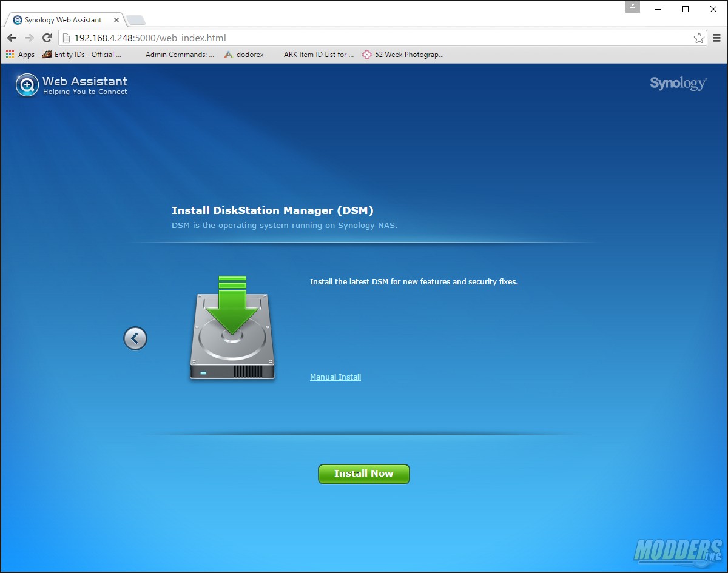Viewport: 728px width, 573px height.
Task: Open the 52 Week Photography bookmark
Action: click(403, 55)
